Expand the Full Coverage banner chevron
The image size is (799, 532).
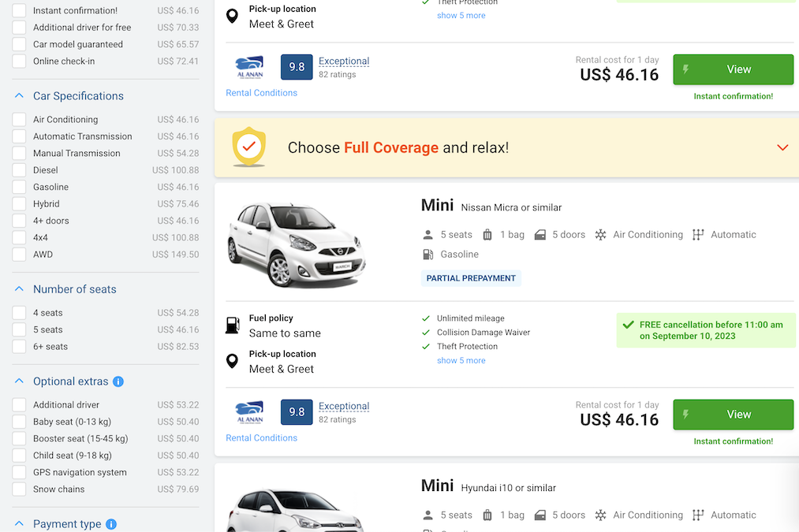pyautogui.click(x=782, y=147)
